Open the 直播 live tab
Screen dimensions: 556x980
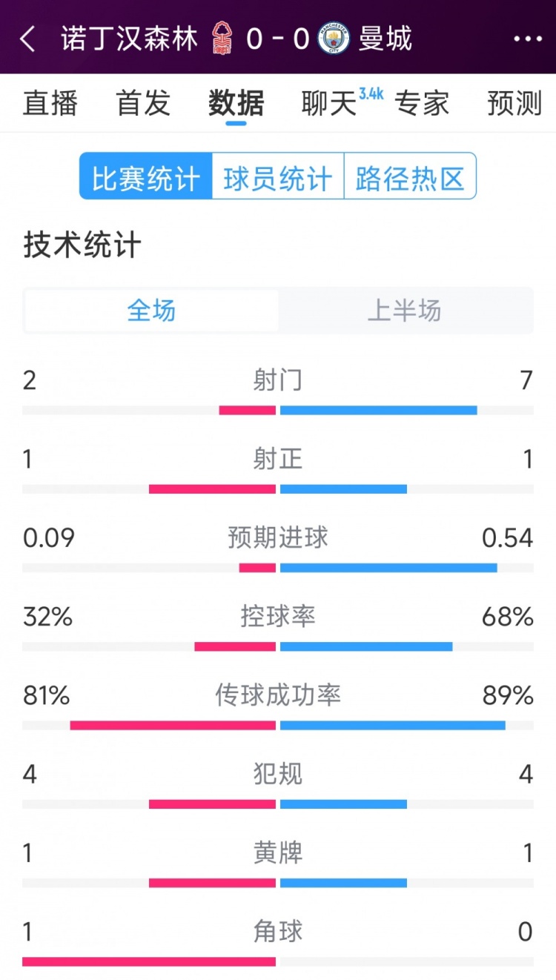pyautogui.click(x=50, y=104)
